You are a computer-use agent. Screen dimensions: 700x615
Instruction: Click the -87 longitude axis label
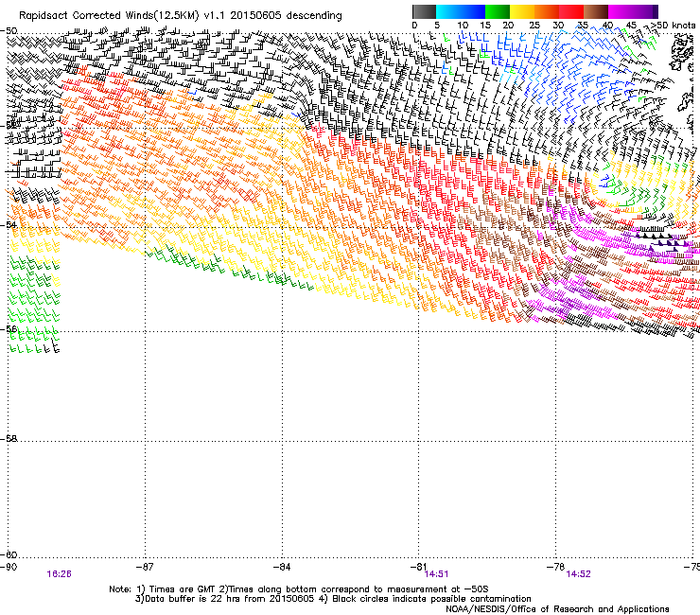(145, 567)
